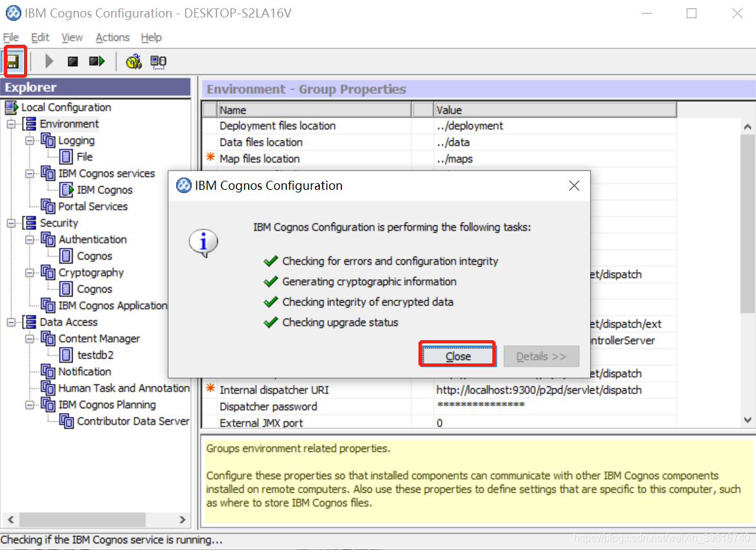Click the IBM Cognos Application icon
Screen dimensions: 756x550
click(x=48, y=306)
